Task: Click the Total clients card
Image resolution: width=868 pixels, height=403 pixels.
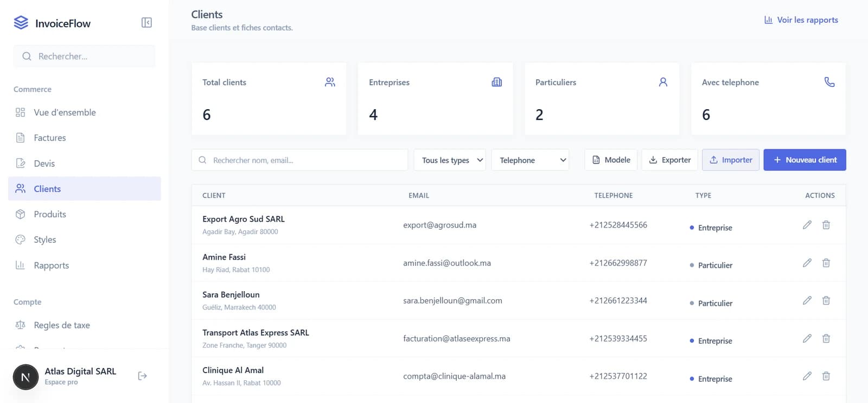Action: tap(269, 98)
